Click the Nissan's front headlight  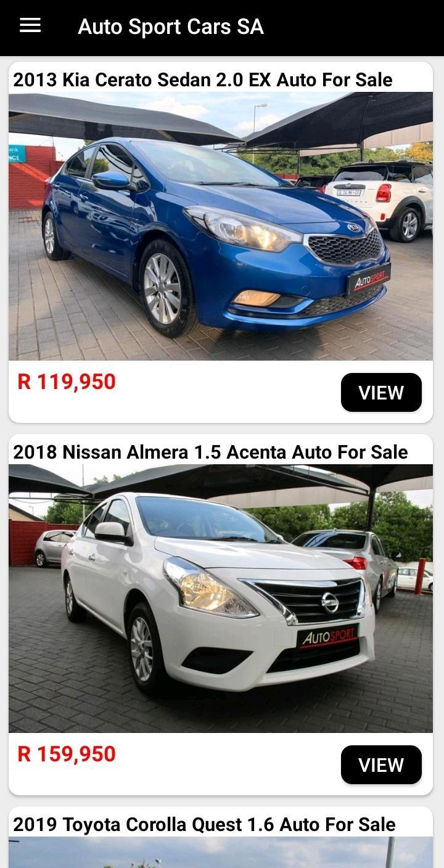(210, 588)
